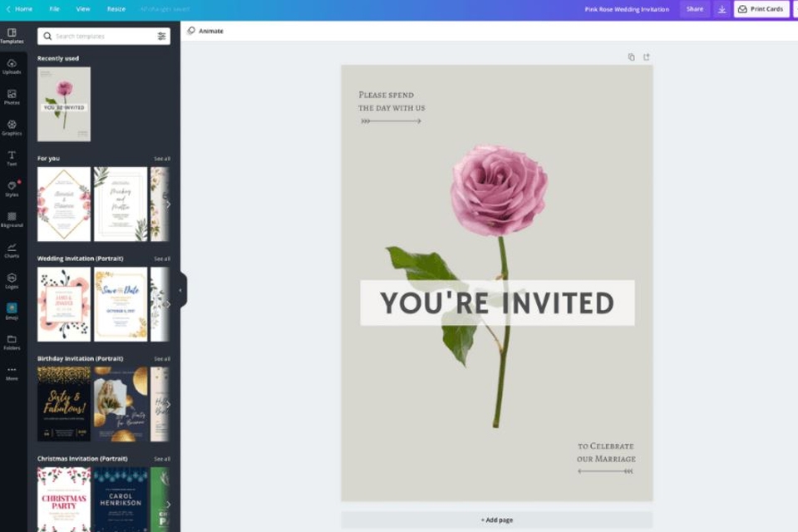
Task: Select the Text tool in sidebar
Action: 12,158
